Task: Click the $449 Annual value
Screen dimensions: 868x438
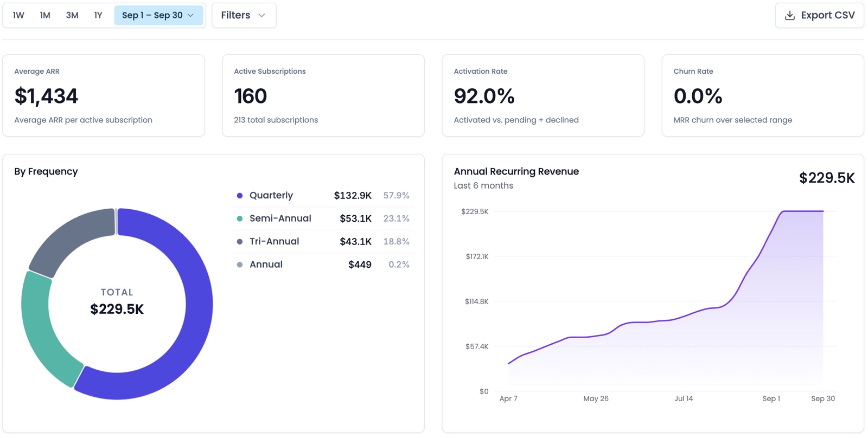Action: (360, 265)
